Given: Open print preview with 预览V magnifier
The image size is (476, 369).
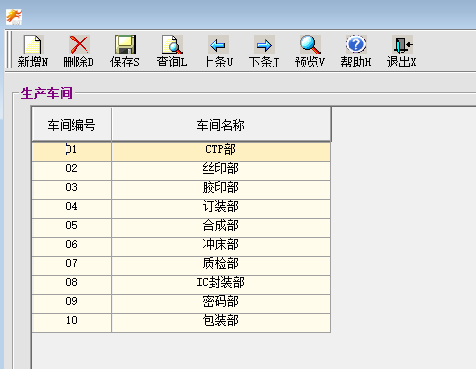Looking at the screenshot, I should point(310,45).
